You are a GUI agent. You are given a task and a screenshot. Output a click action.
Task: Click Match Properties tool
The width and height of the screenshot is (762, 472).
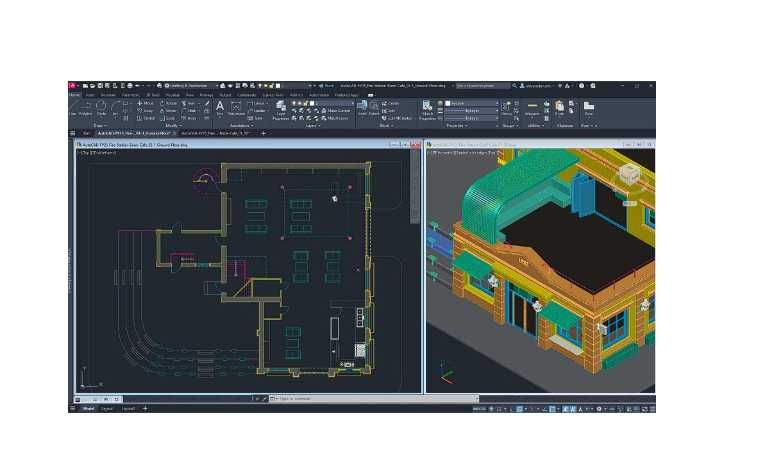click(x=427, y=110)
